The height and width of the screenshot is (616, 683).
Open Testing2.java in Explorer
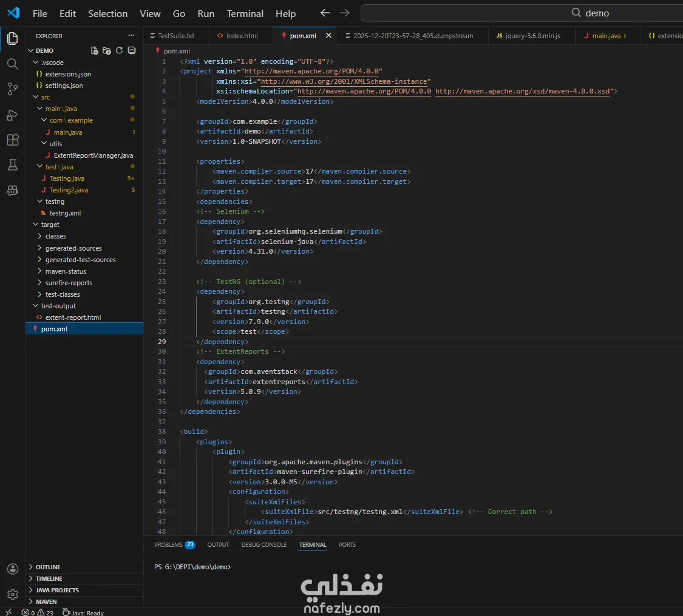pos(69,190)
